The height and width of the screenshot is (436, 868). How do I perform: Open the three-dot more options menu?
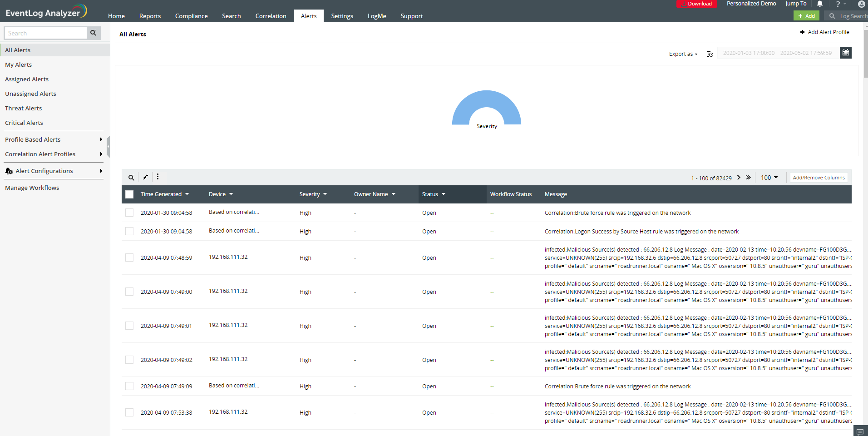click(x=158, y=177)
